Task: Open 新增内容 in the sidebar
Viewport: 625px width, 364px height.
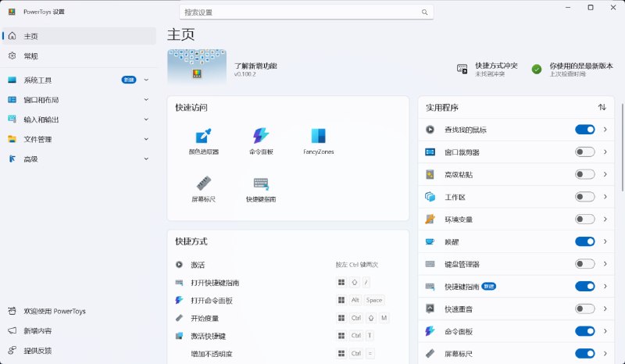Action: pyautogui.click(x=79, y=330)
